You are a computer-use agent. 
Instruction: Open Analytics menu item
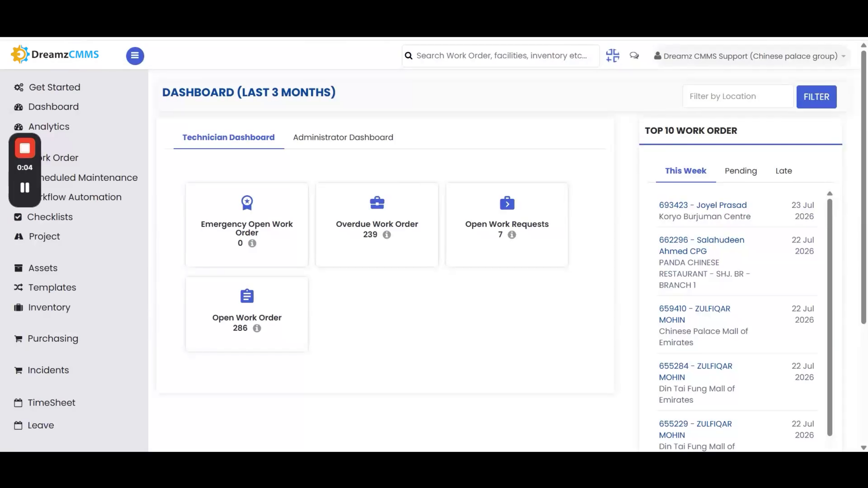[49, 127]
